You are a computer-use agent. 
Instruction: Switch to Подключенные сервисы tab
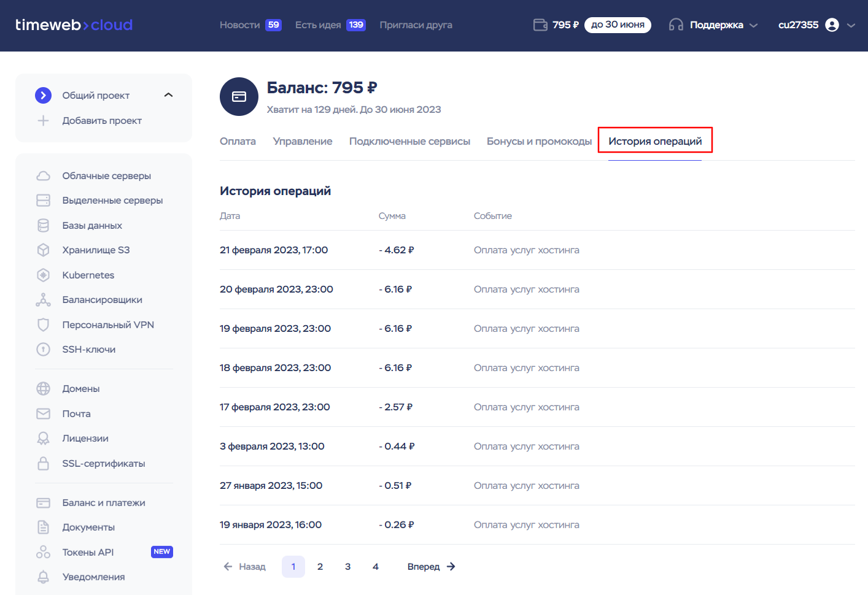[x=409, y=142]
